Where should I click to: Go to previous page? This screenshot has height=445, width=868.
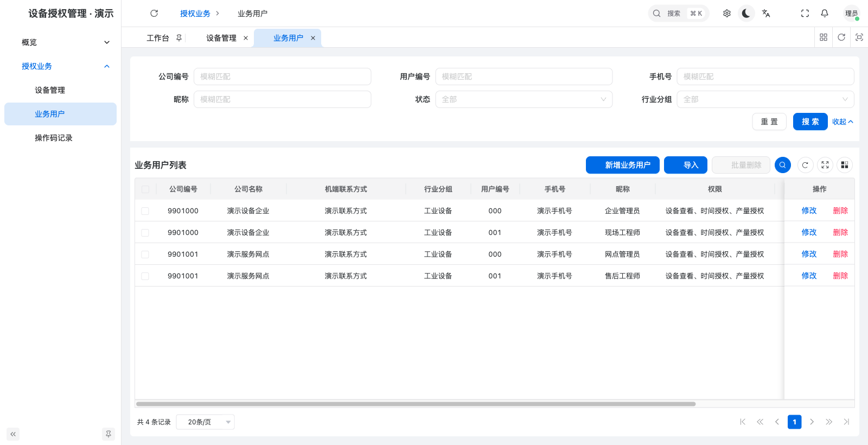(777, 422)
